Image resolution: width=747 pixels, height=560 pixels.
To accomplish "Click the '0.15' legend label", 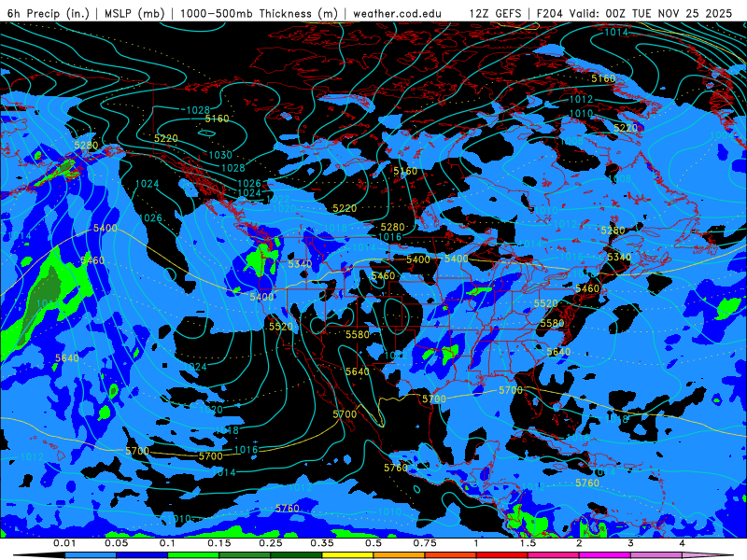I will [219, 543].
